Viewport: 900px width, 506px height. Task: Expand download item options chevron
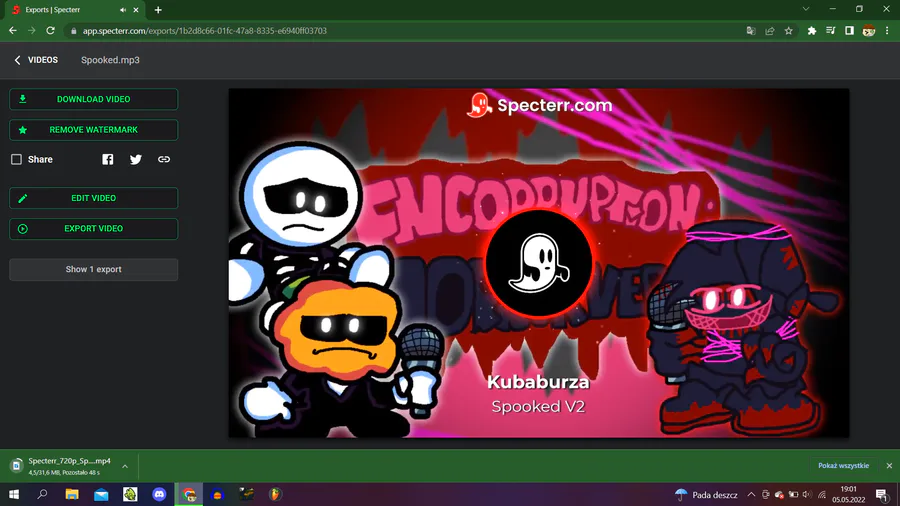(x=125, y=466)
